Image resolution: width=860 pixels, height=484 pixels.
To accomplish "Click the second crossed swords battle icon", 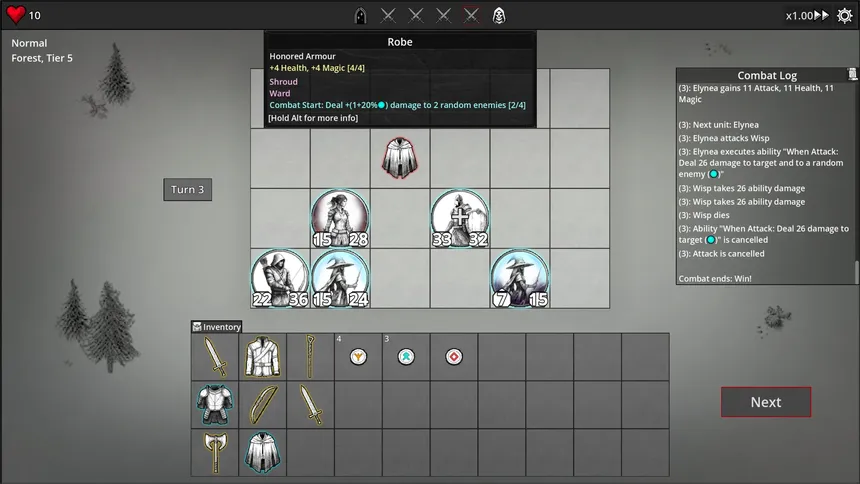I will pyautogui.click(x=416, y=15).
